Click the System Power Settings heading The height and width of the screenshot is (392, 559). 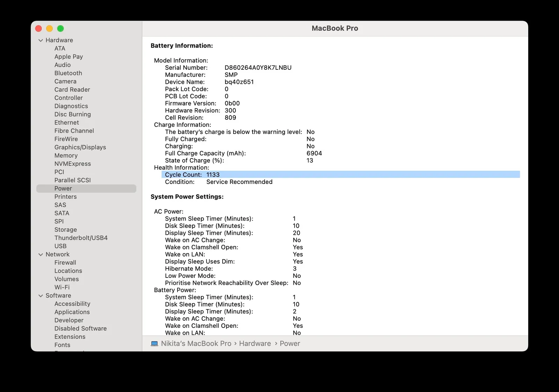[x=187, y=197]
